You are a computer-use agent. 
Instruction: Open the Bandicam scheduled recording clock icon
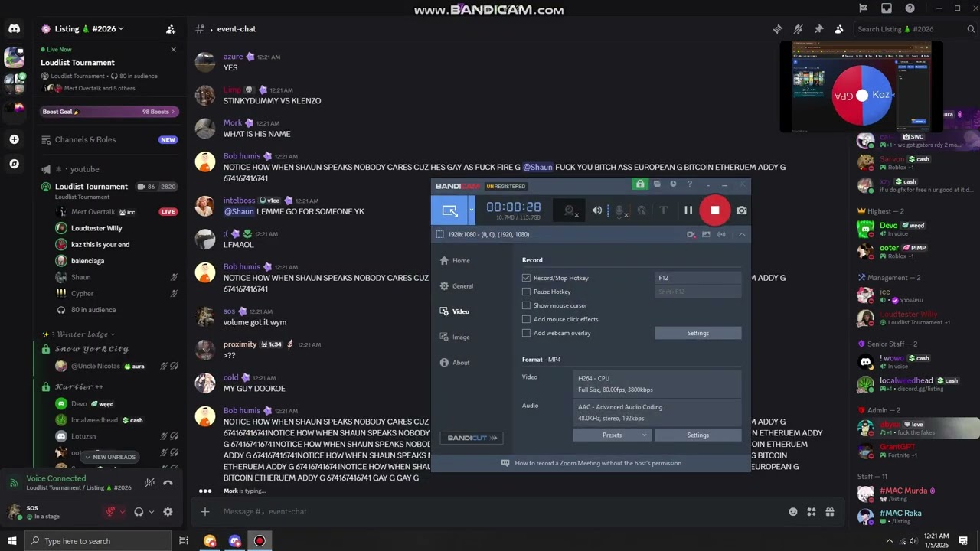pos(673,184)
